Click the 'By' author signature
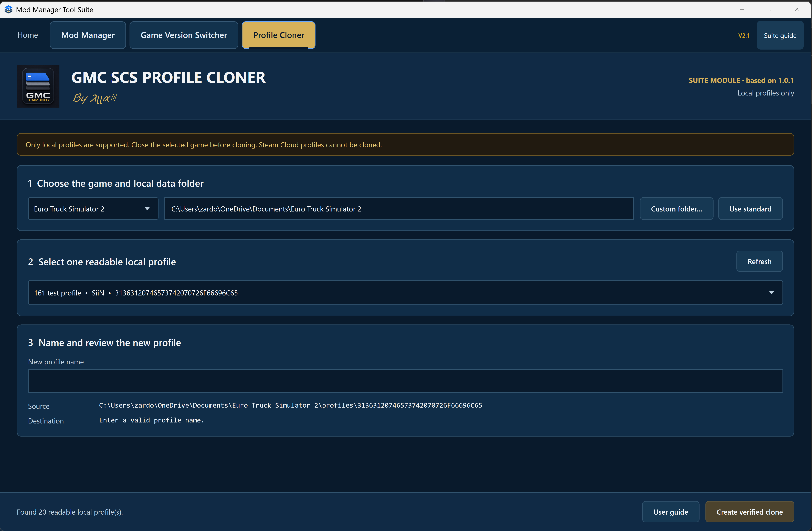The image size is (812, 531). [95, 98]
